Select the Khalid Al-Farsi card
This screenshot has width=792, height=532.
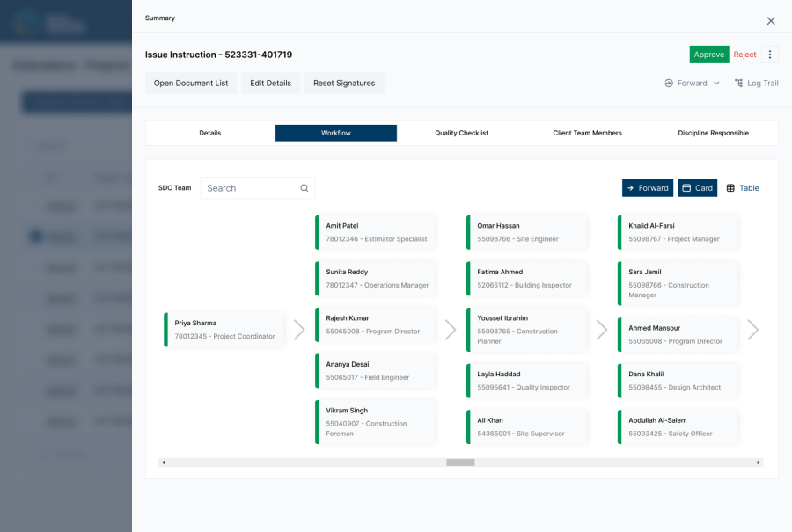[x=678, y=232]
